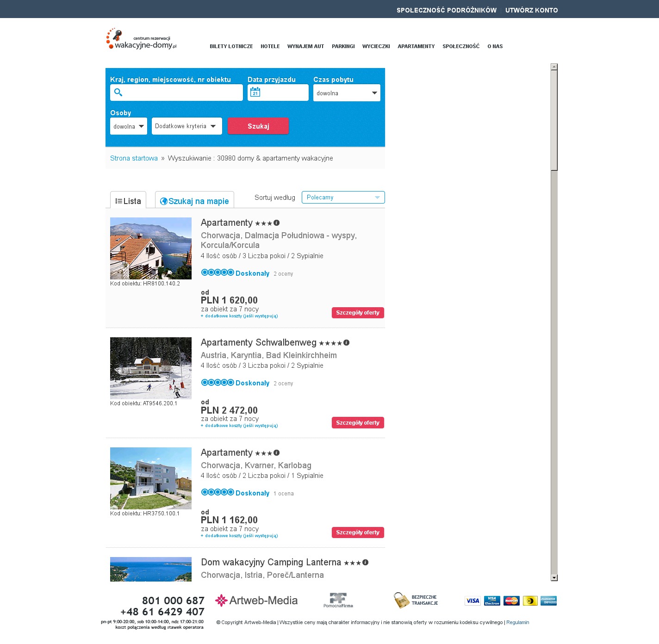This screenshot has width=659, height=644.
Task: Click the info icon next to Apartamenty Schwalbenweg
Action: click(346, 343)
